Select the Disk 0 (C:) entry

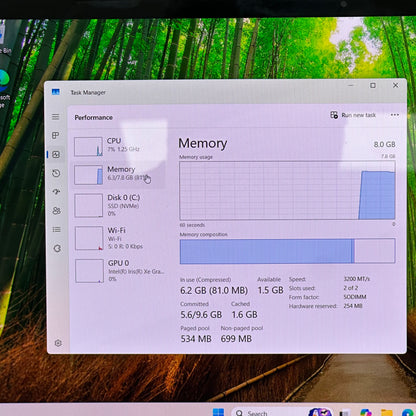119,206
